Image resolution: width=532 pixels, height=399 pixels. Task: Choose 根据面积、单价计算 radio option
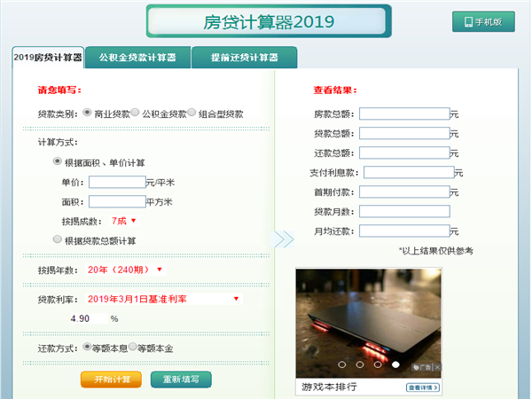click(58, 161)
